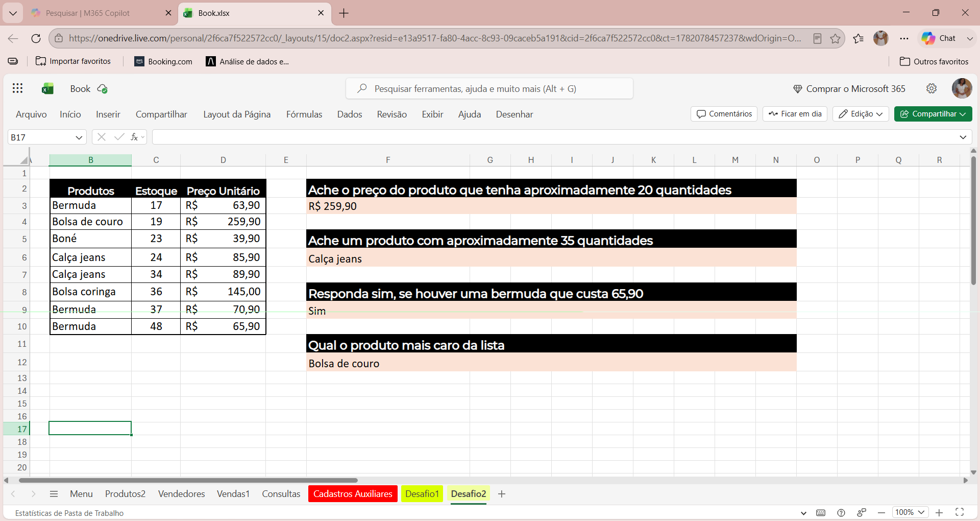980x521 pixels.
Task: Open the Outros favoritos folder
Action: tap(934, 61)
